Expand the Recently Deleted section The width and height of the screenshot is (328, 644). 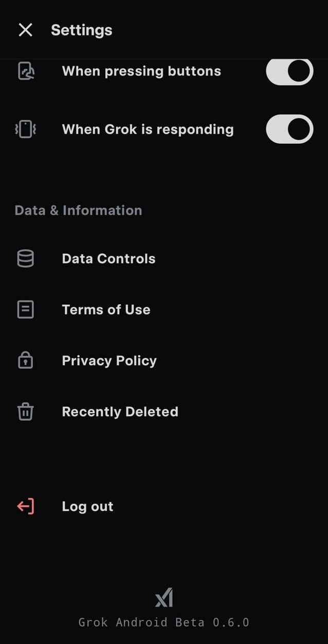point(120,411)
